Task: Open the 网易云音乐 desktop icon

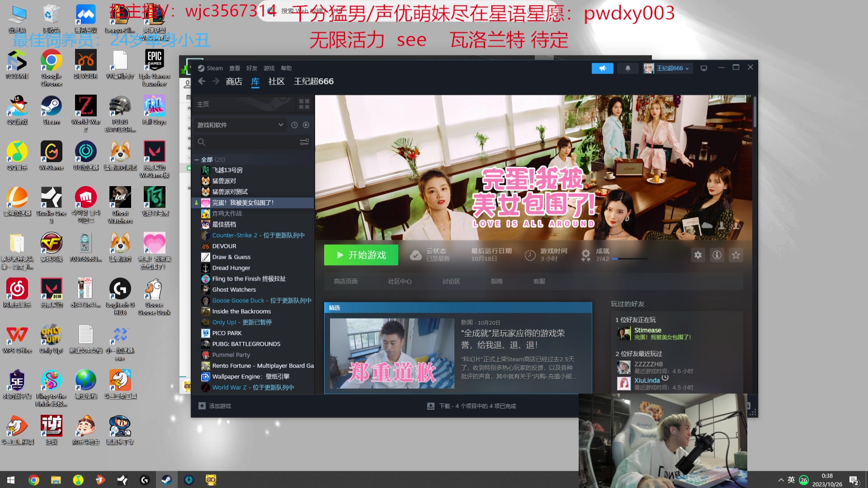Action: point(17,292)
